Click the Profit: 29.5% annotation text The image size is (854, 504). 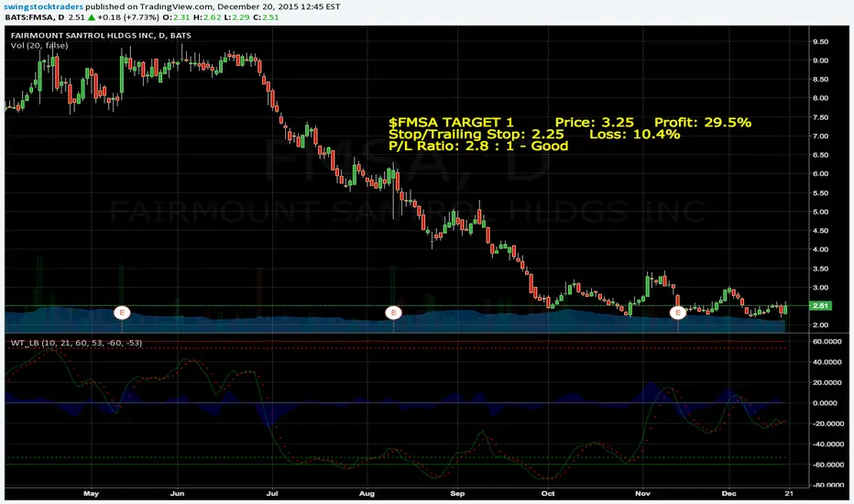[x=703, y=122]
